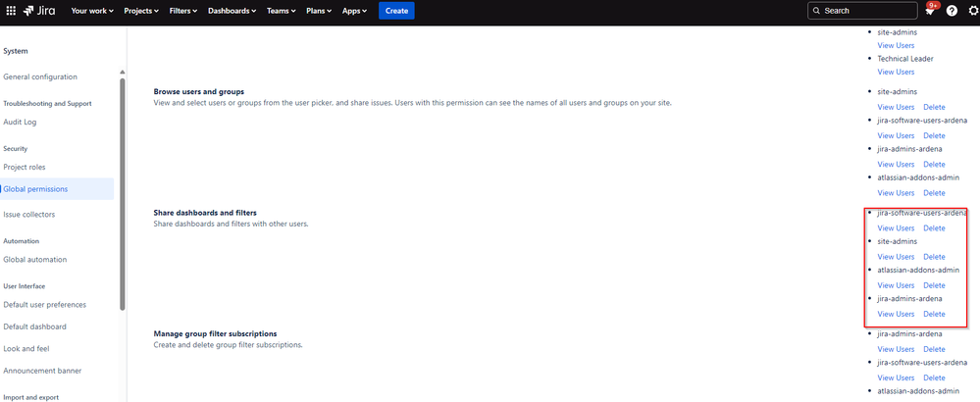Delete jira-software-users-ardena from Browse users
The height and width of the screenshot is (402, 980).
(x=934, y=136)
